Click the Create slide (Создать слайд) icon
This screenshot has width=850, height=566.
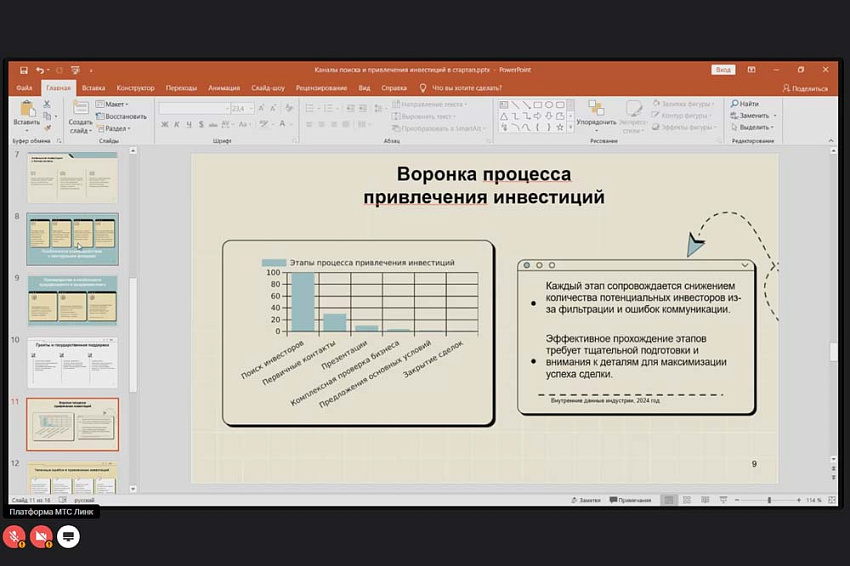click(x=80, y=108)
